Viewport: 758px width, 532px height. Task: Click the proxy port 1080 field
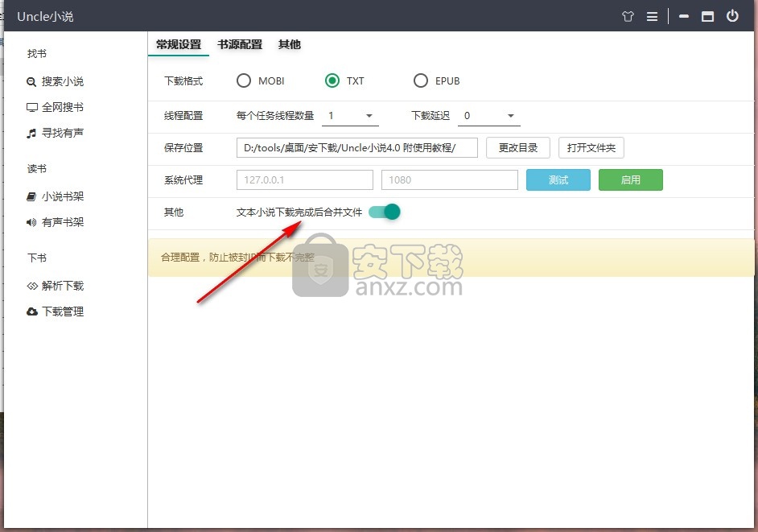pos(450,180)
